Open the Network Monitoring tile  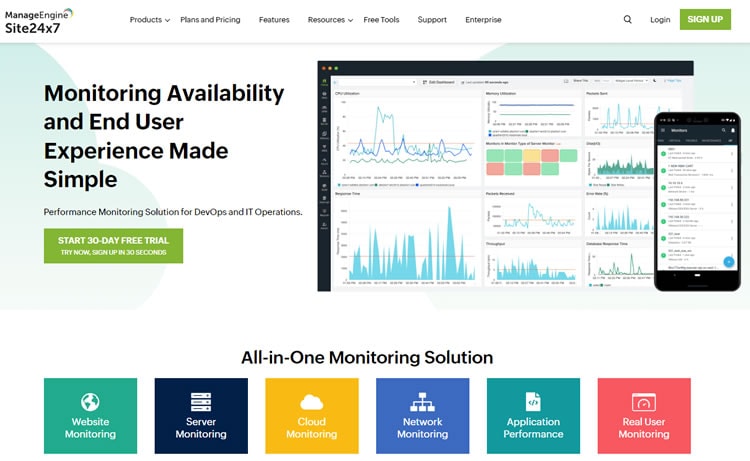(x=422, y=416)
